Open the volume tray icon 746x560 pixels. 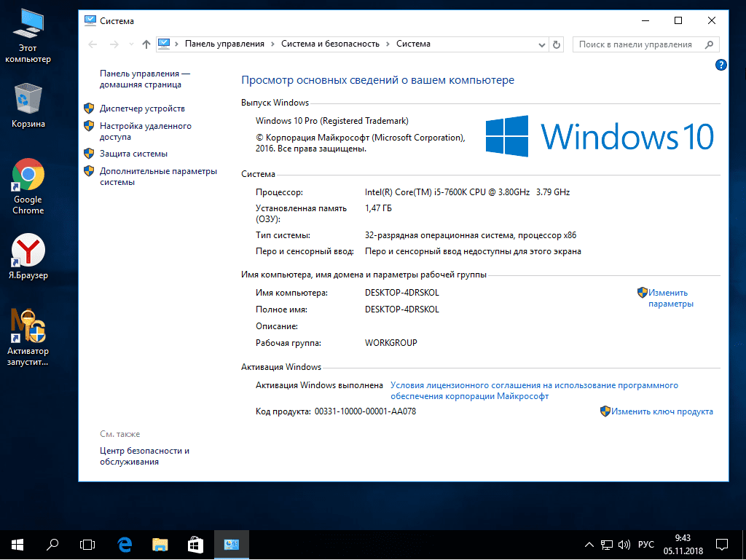pyautogui.click(x=624, y=545)
